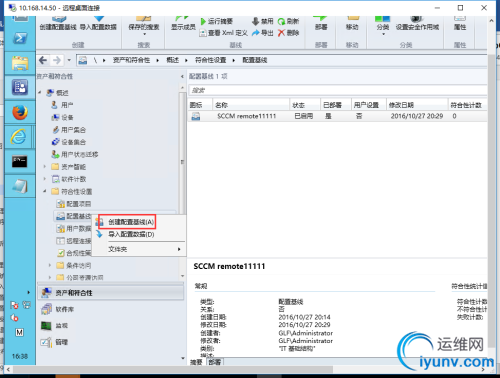The image size is (500, 378).
Task: Launch Firefox from the taskbar
Action: click(20, 113)
